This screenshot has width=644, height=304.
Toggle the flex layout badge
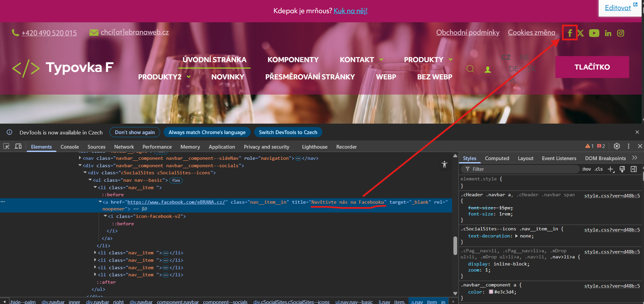tap(176, 180)
